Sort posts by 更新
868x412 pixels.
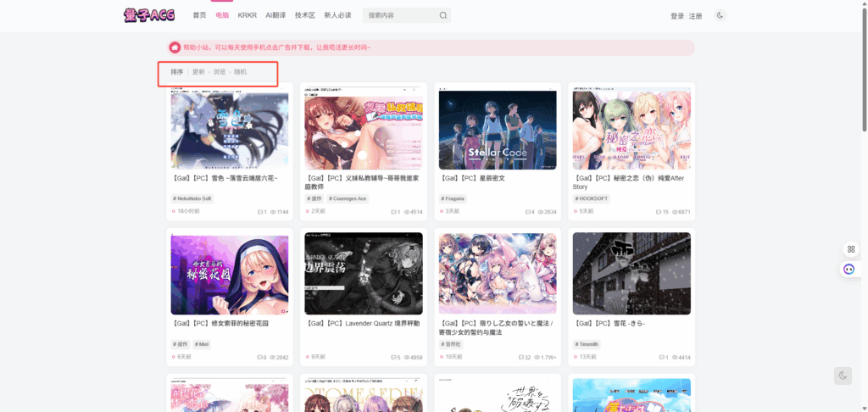(198, 72)
